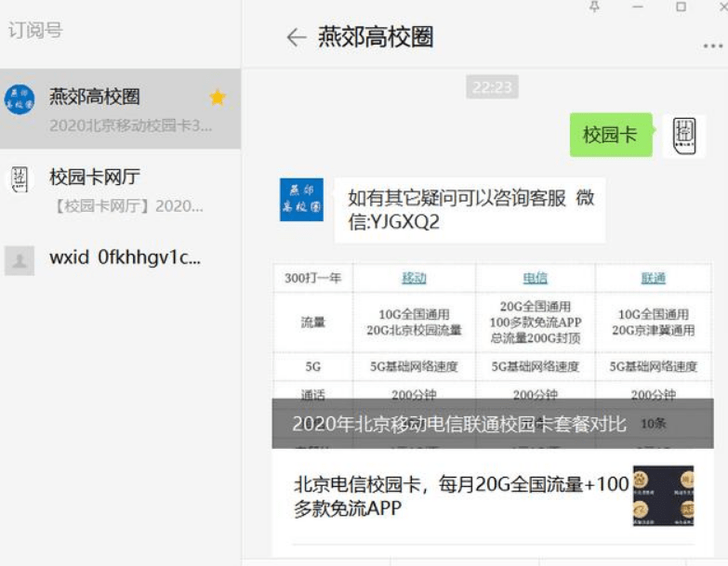
Task: Click 燕郊高校圈 avatar in the subscription list
Action: coord(20,99)
